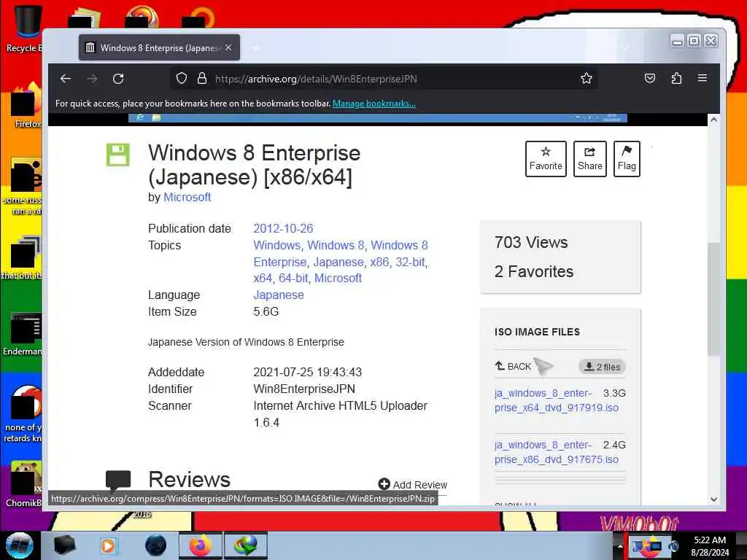
Task: Open the x86 topic link
Action: pos(379,262)
